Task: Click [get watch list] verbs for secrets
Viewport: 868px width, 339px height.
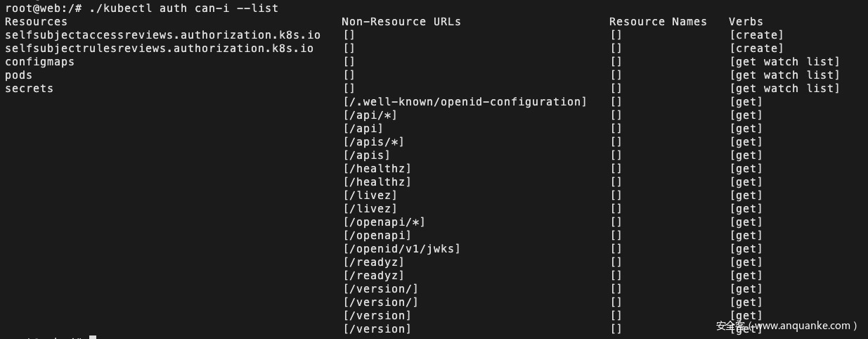Action: pyautogui.click(x=785, y=89)
